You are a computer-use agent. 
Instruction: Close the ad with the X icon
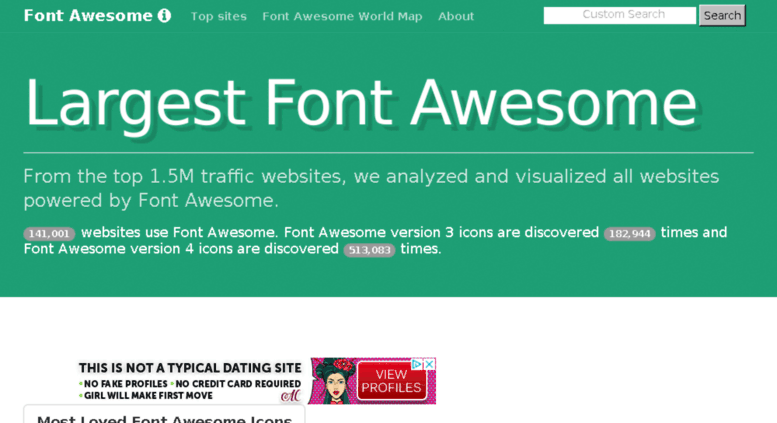(430, 364)
